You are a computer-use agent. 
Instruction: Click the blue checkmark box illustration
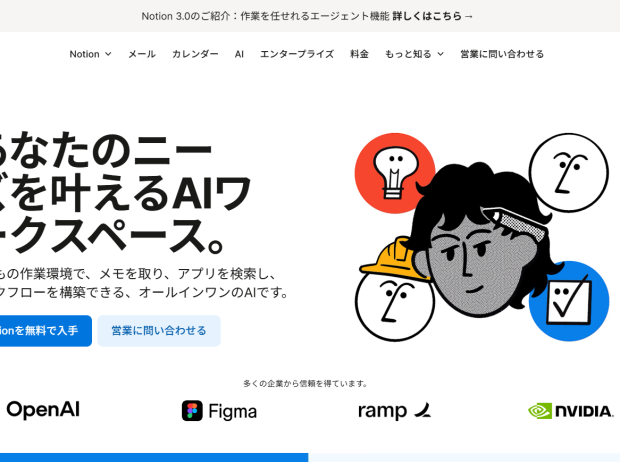point(569,301)
